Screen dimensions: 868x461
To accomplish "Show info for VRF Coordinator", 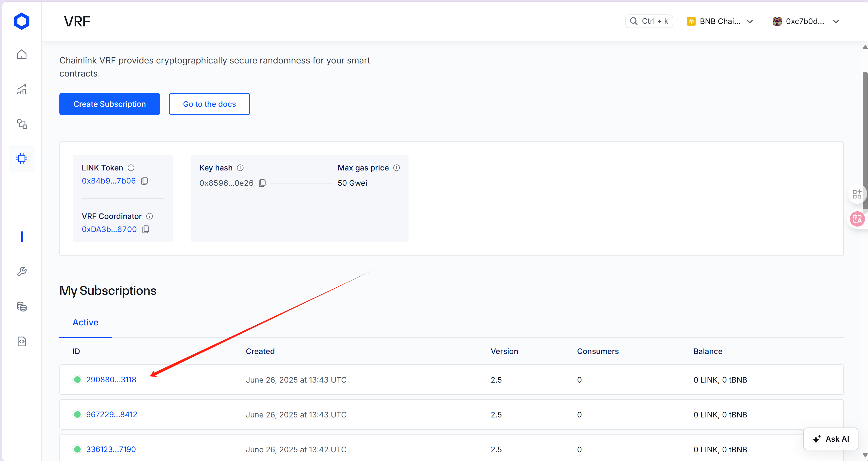I will coord(150,216).
